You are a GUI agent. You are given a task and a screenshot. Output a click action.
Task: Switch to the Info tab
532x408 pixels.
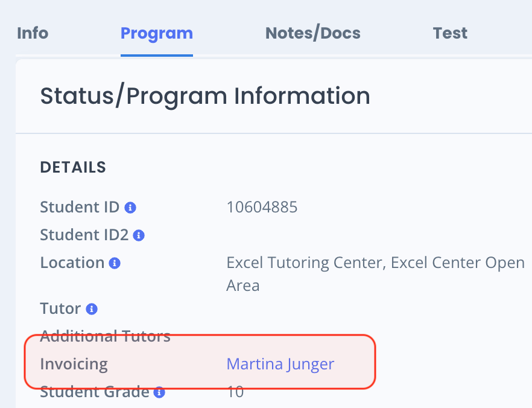click(33, 33)
